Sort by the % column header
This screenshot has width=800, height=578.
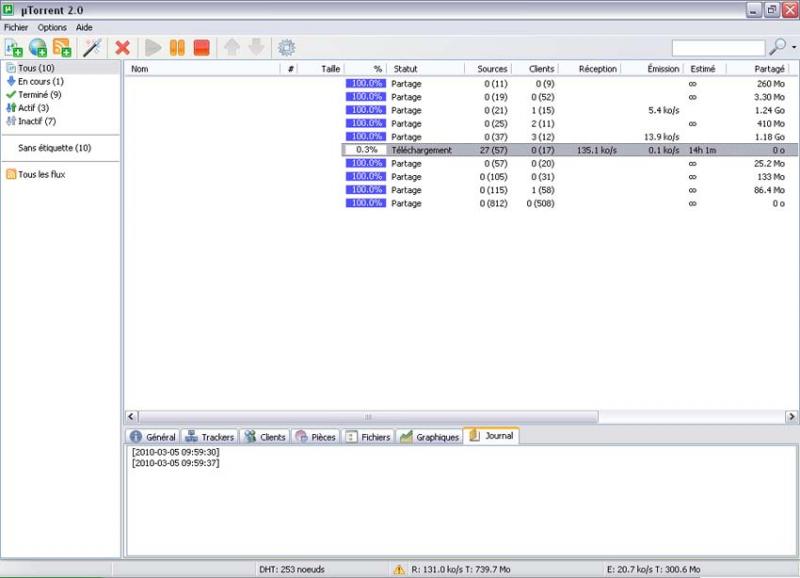pos(365,69)
